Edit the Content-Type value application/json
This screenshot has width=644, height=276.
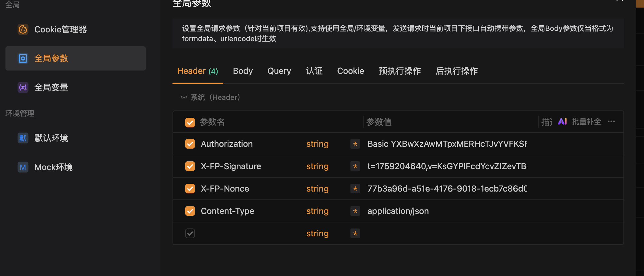[x=398, y=211]
